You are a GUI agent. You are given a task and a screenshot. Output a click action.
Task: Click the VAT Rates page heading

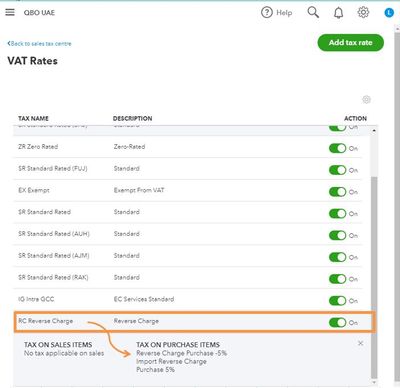click(32, 61)
